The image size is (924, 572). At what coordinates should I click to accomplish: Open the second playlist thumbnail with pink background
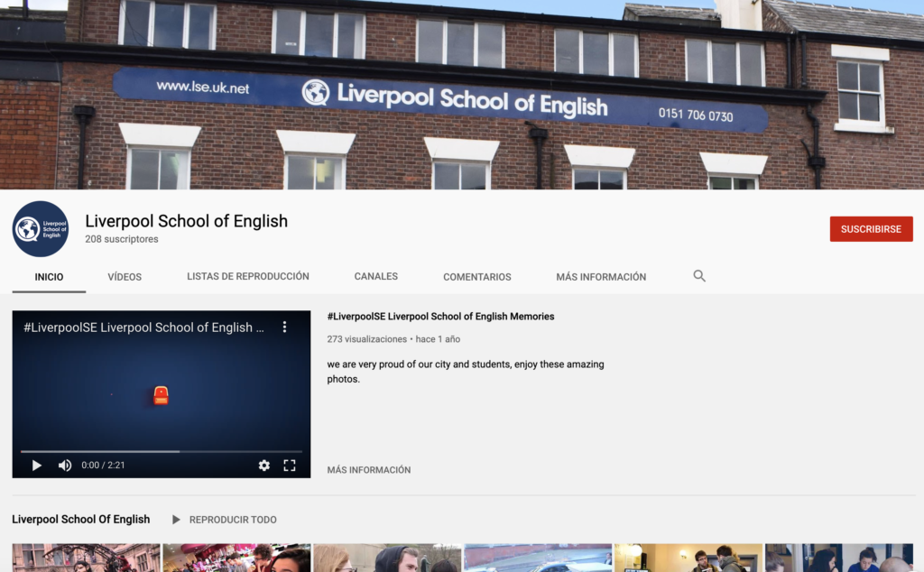pos(237,558)
